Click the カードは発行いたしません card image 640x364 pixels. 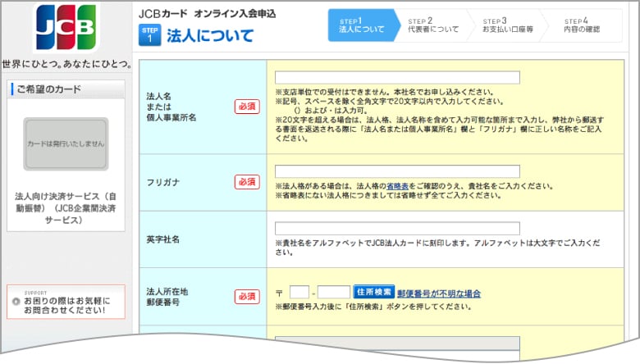(66, 144)
